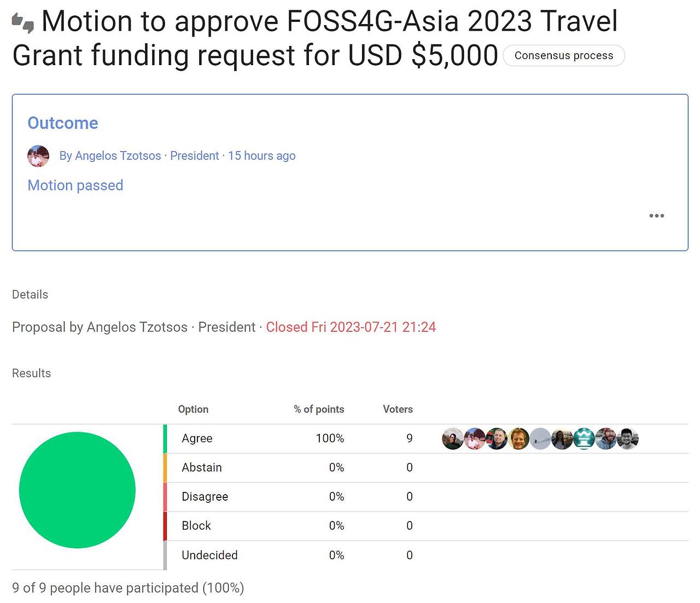Click the '9 of 9 people have participated' text
700x603 pixels.
tap(129, 588)
